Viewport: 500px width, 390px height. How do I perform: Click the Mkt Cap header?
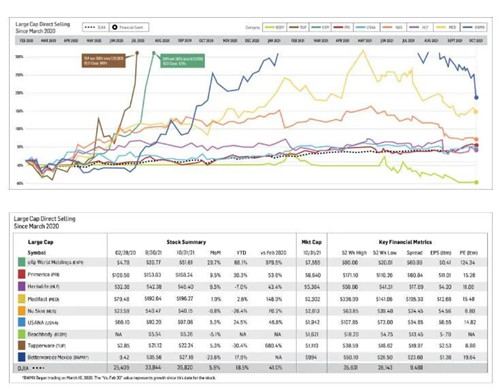tap(312, 242)
